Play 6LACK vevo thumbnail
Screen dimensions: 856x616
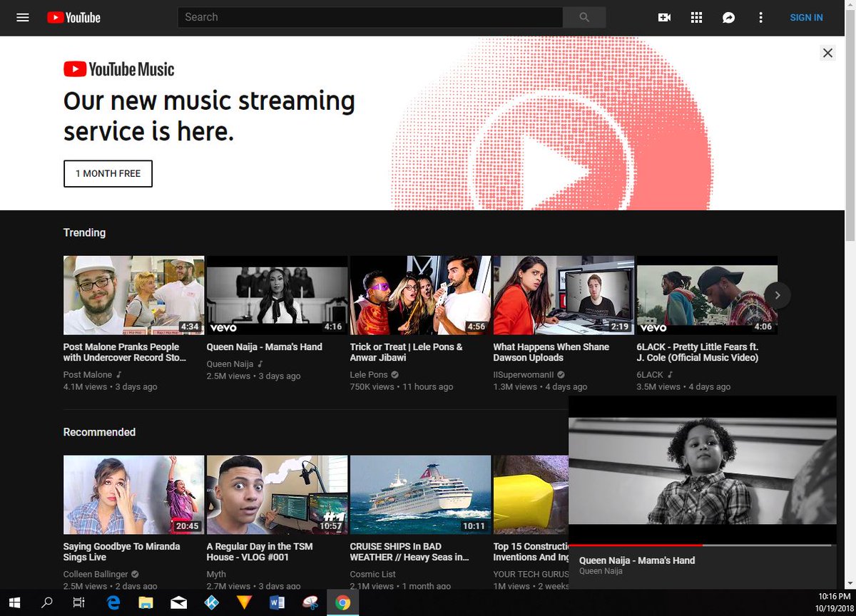[707, 295]
